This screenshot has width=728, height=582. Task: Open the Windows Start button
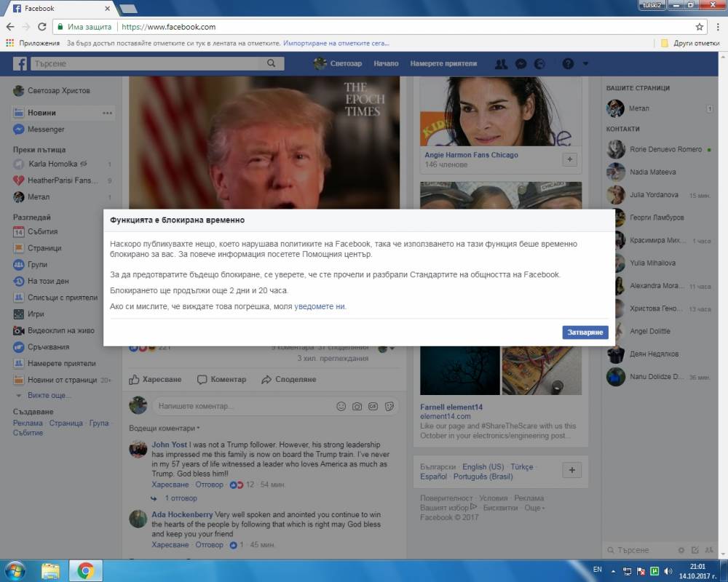pos(15,570)
